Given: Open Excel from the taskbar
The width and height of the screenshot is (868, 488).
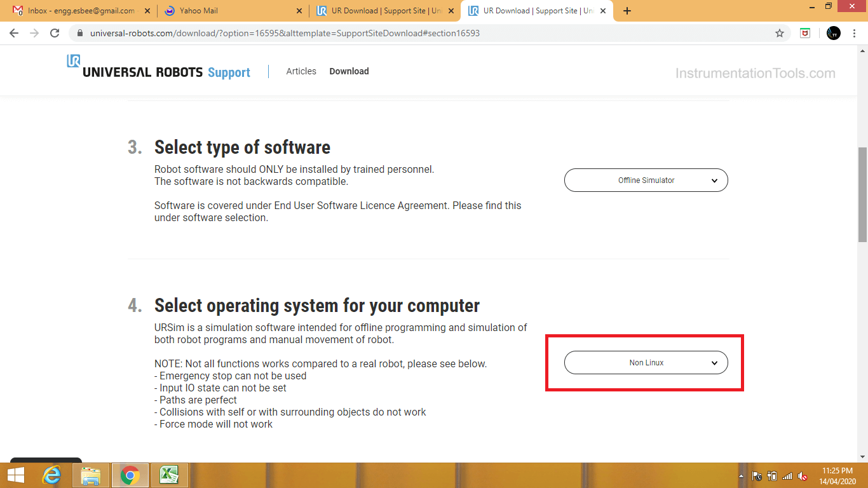Looking at the screenshot, I should (x=168, y=475).
